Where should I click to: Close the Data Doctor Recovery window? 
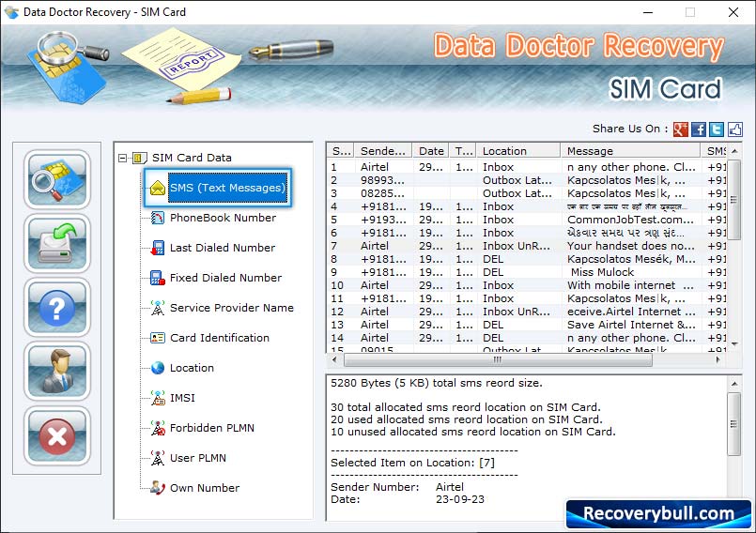(x=733, y=12)
